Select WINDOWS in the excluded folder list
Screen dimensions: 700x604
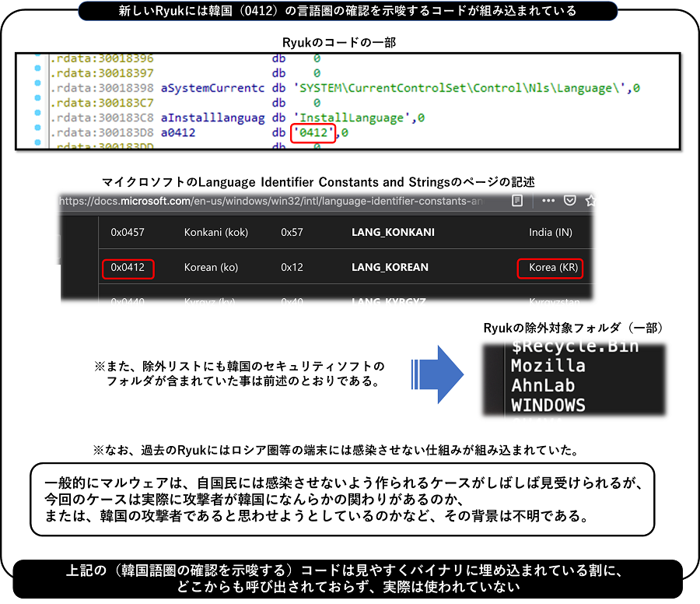[x=548, y=406]
